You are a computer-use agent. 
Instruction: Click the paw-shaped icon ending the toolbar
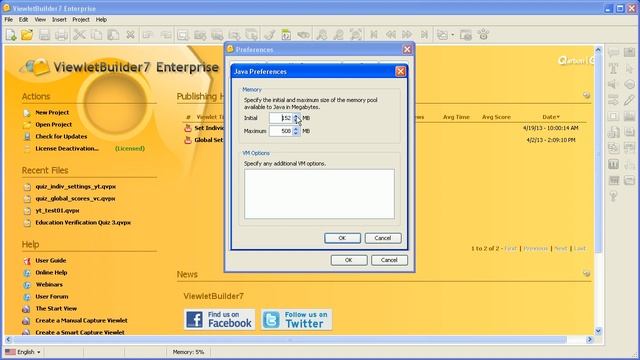[x=484, y=35]
